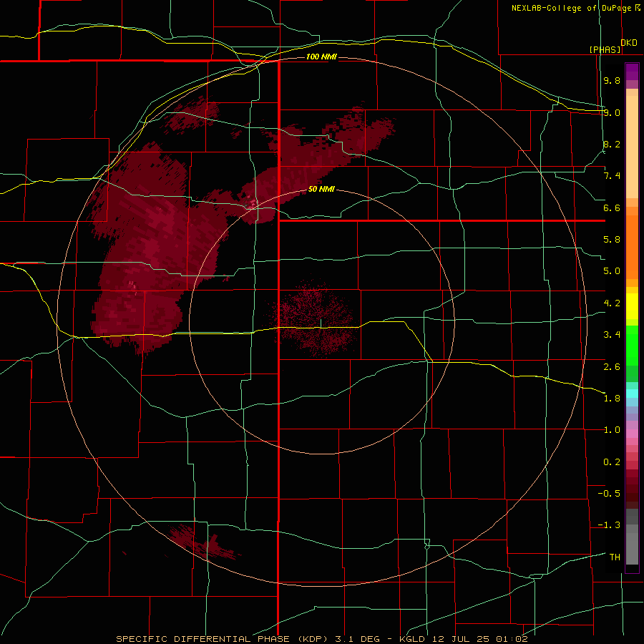Click the light peach segment of the color bar
The height and width of the screenshot is (644, 644).
pyautogui.click(x=632, y=147)
